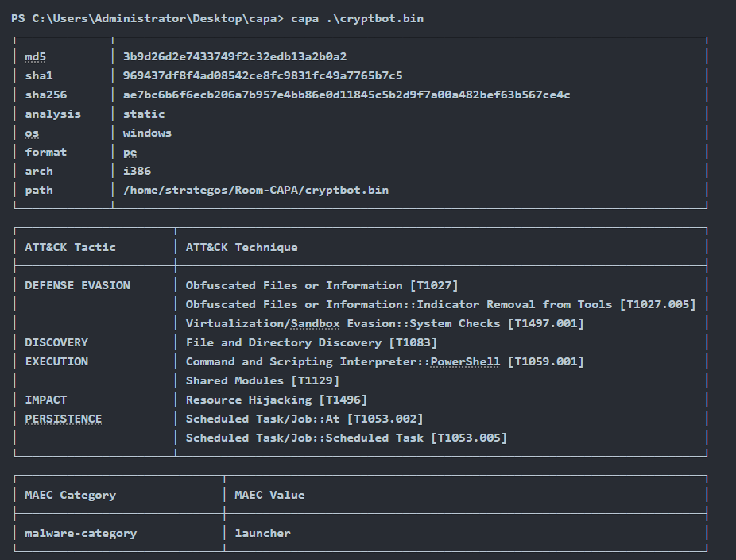Click the DISCOVERY tactic

click(x=56, y=343)
